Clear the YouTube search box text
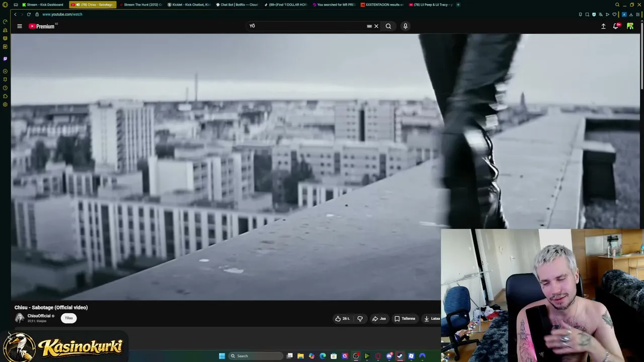 click(x=376, y=26)
